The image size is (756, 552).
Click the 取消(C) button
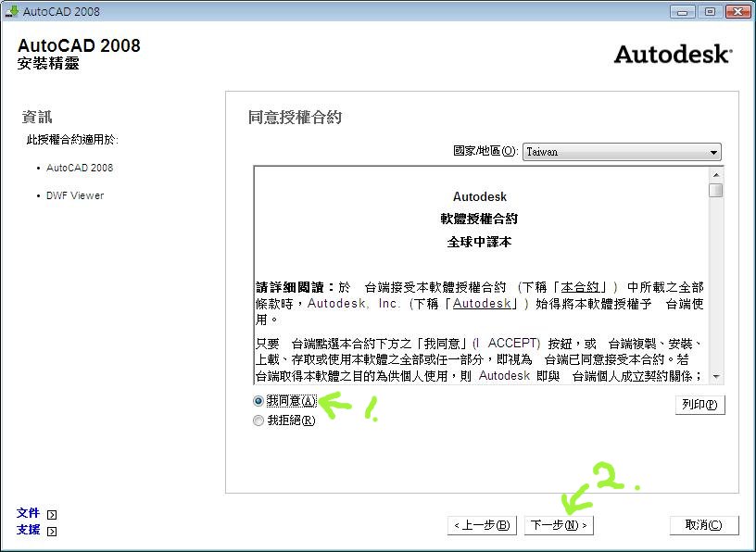704,525
